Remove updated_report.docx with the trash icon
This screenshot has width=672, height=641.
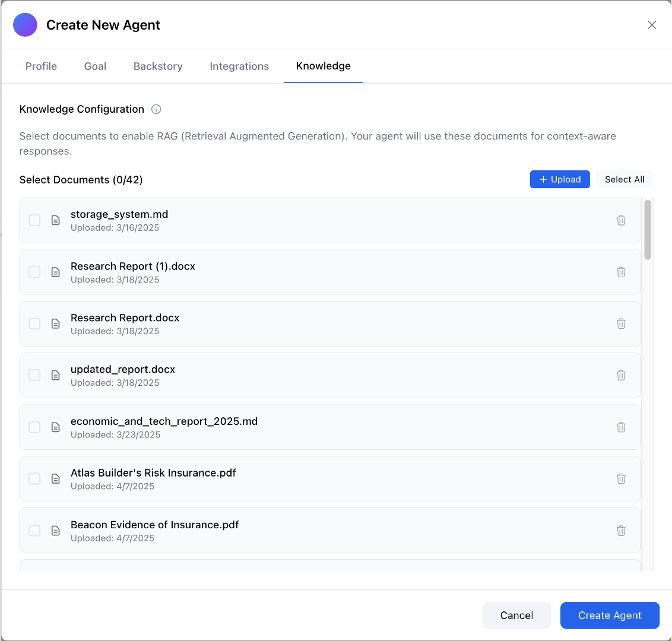[621, 375]
